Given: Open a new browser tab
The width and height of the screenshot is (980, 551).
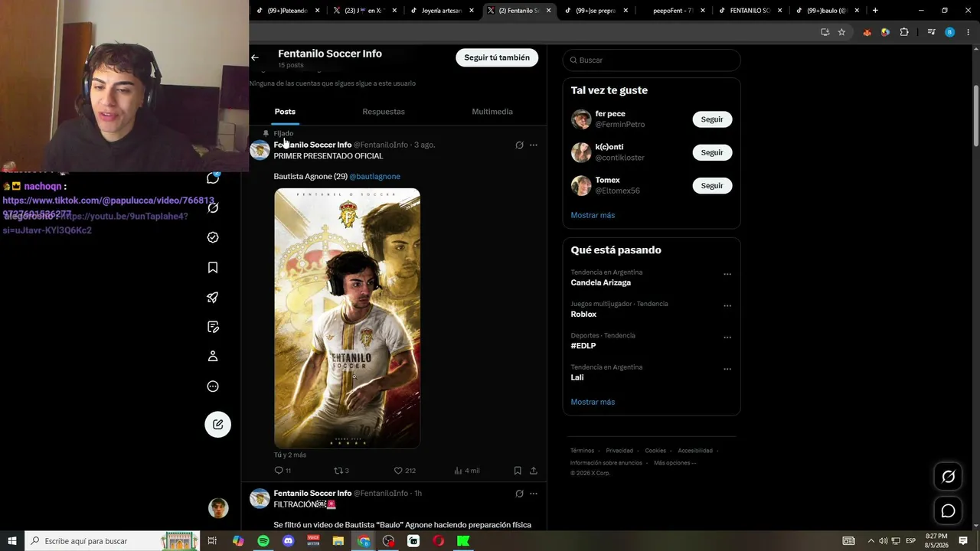Looking at the screenshot, I should pyautogui.click(x=875, y=11).
